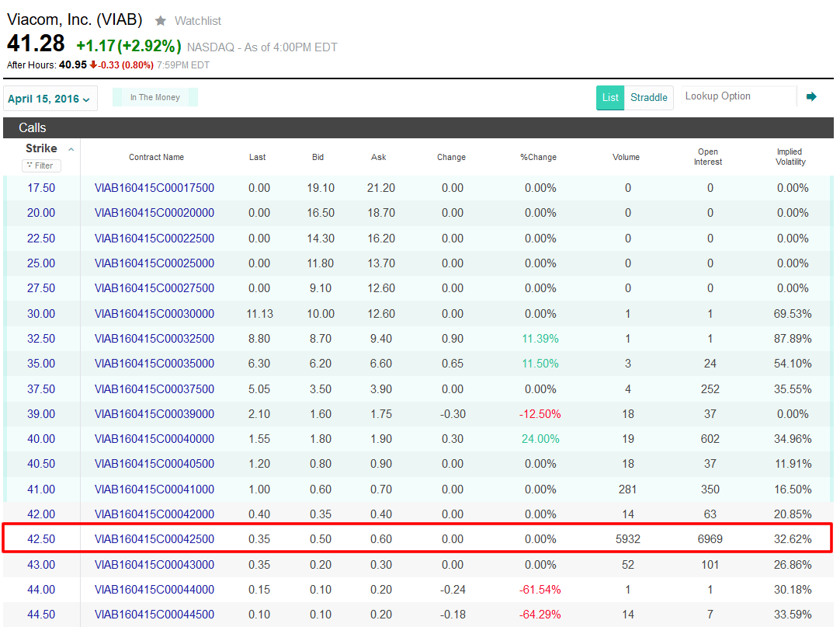
Task: Open contract VIAB160415C00020000
Action: [x=154, y=213]
